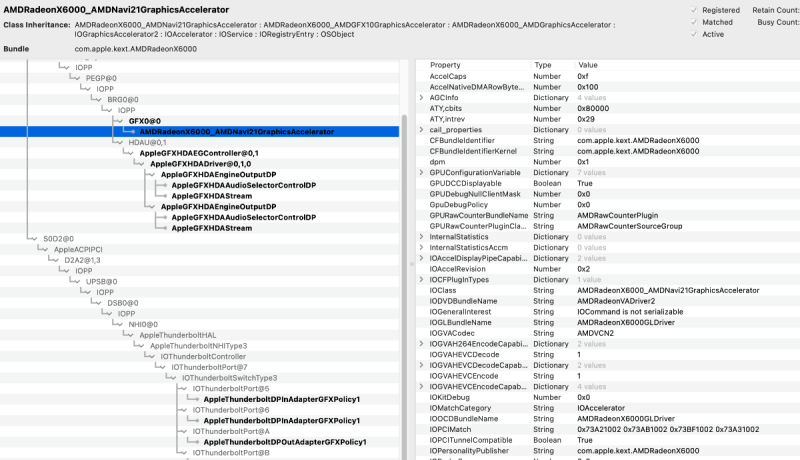The width and height of the screenshot is (800, 460).
Task: Toggle the Matched checkbox
Action: pyautogui.click(x=694, y=22)
